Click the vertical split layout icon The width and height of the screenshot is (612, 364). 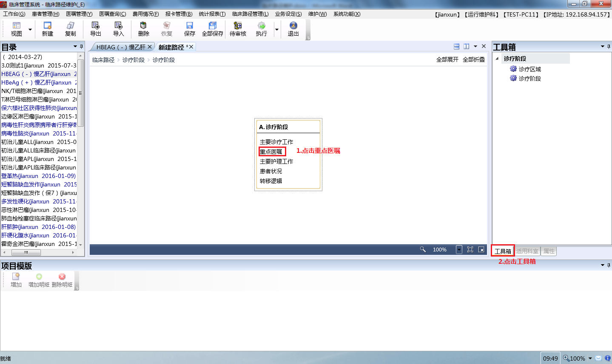pyautogui.click(x=467, y=46)
